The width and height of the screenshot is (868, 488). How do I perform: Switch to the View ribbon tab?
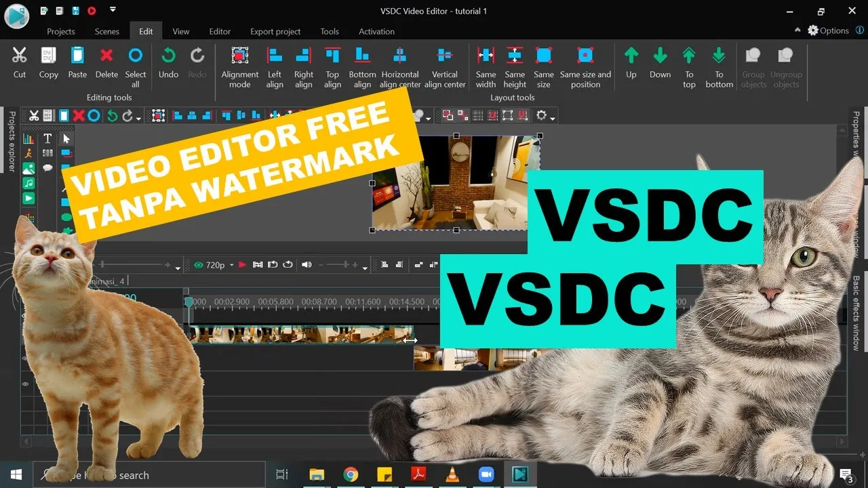pyautogui.click(x=181, y=31)
